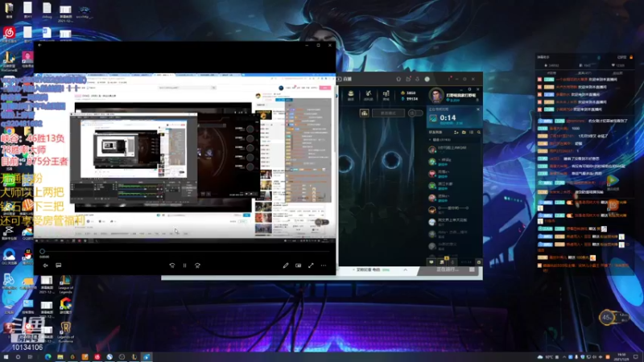This screenshot has width=644, height=362.
Task: Click the summoner profile avatar in League client
Action: point(436,95)
